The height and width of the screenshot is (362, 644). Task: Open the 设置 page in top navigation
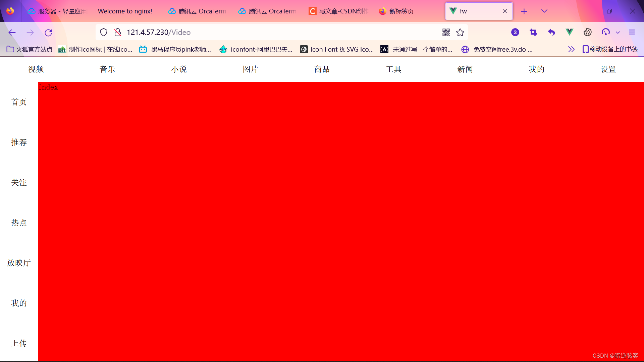click(x=608, y=69)
